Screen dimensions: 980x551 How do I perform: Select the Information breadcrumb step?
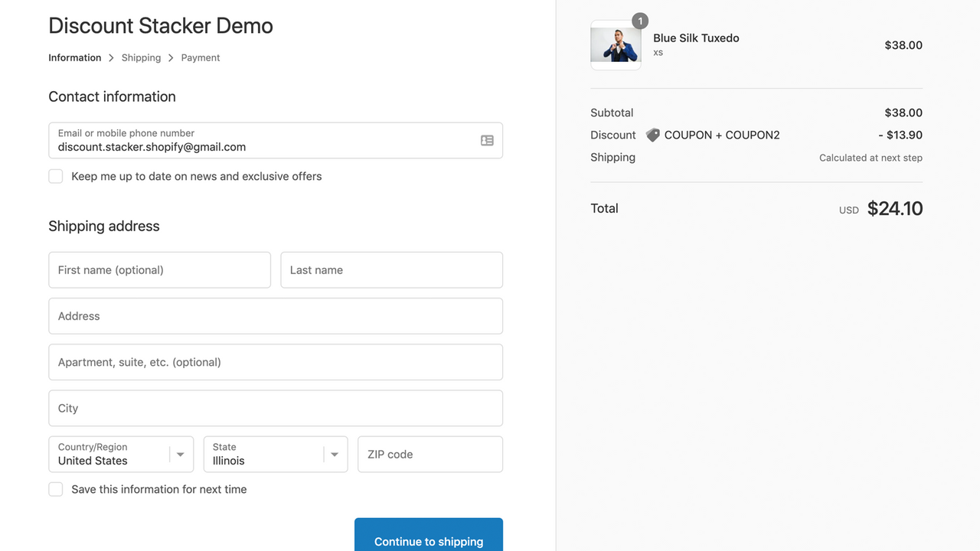click(74, 57)
